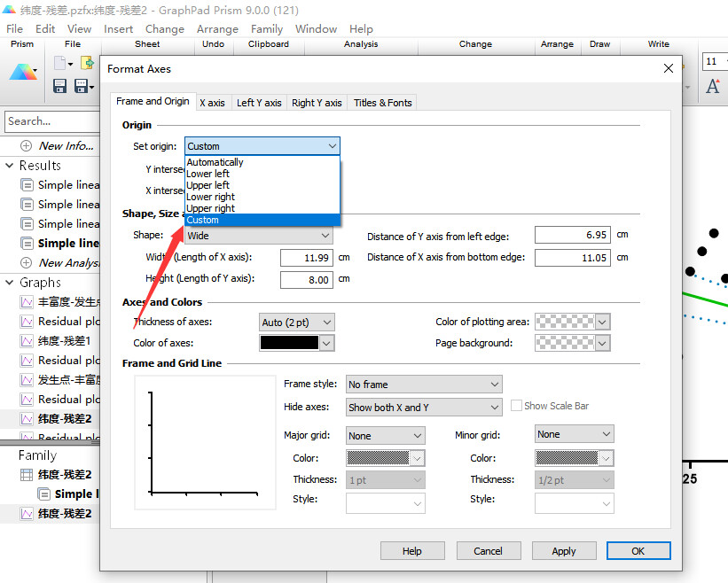Click the save disk icon
The image size is (728, 583).
tap(60, 86)
